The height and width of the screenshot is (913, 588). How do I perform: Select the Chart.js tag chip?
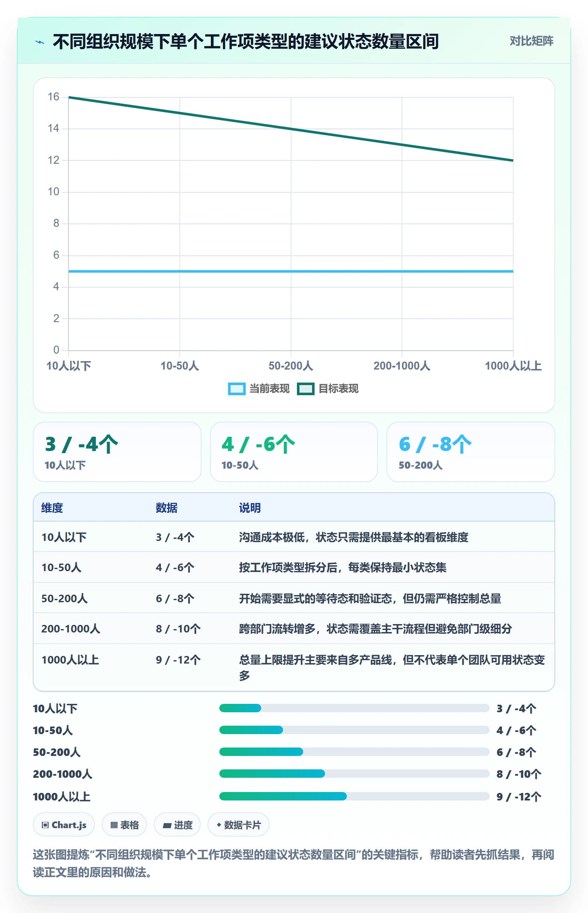point(64,825)
